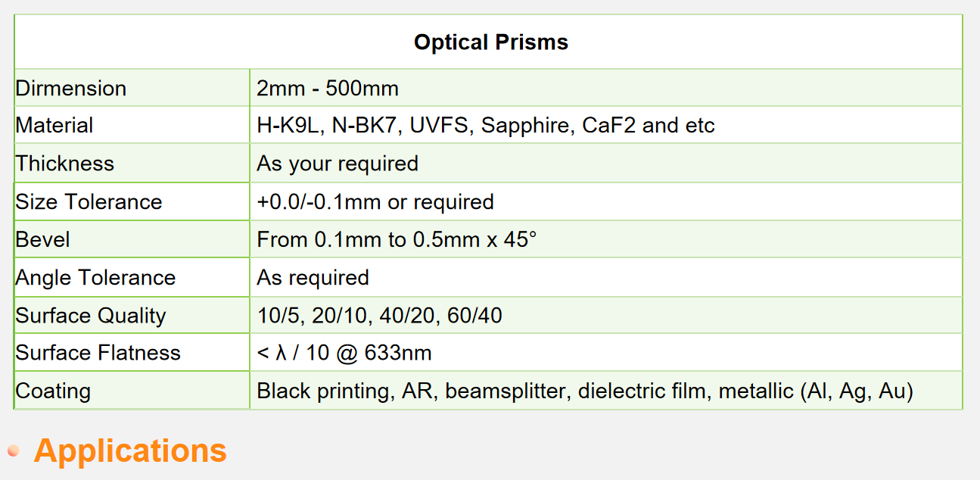This screenshot has height=480, width=980.
Task: Select the 10/5, 20/10, 40/20, 60/40 value
Action: coord(379,316)
